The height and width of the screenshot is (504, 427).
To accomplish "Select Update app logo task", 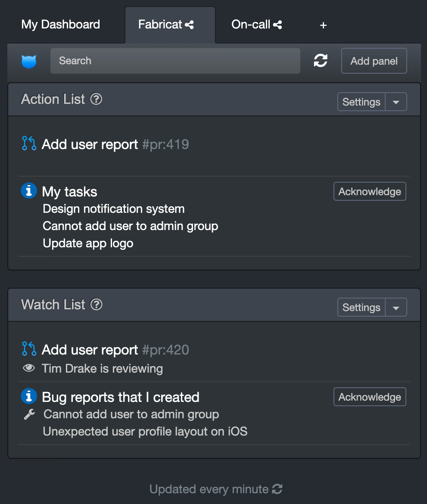I will pos(88,243).
